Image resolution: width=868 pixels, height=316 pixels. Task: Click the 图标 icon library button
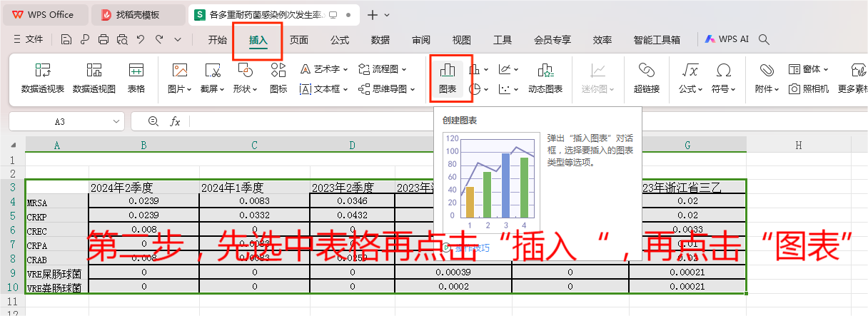(278, 78)
